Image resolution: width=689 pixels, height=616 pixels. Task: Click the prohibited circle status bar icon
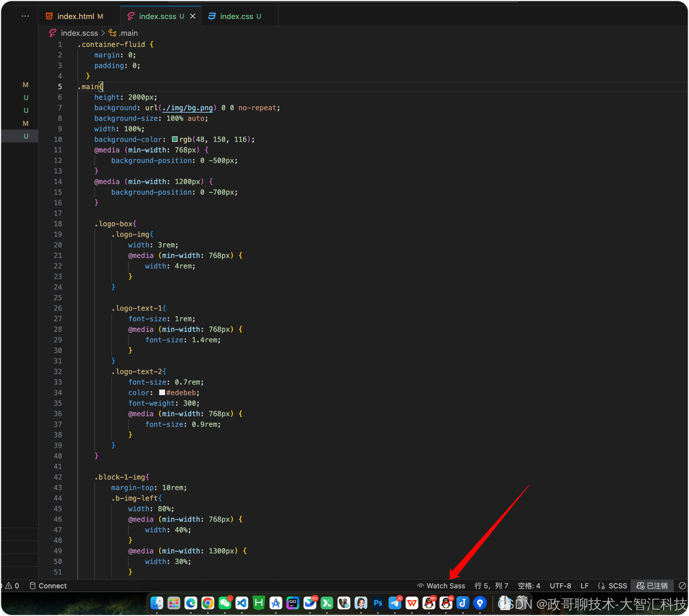coord(682,586)
